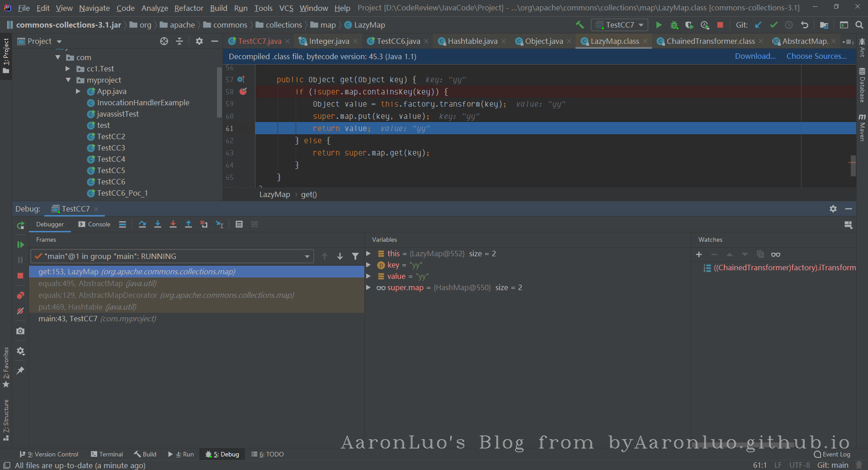Click the Git Commit checkmark icon
Viewport: 868px width, 470px height.
tap(774, 25)
